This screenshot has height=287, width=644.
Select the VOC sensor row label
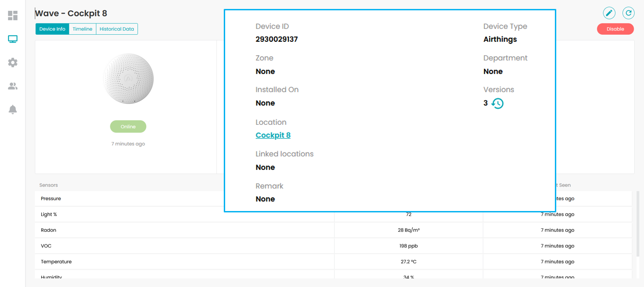pyautogui.click(x=46, y=246)
